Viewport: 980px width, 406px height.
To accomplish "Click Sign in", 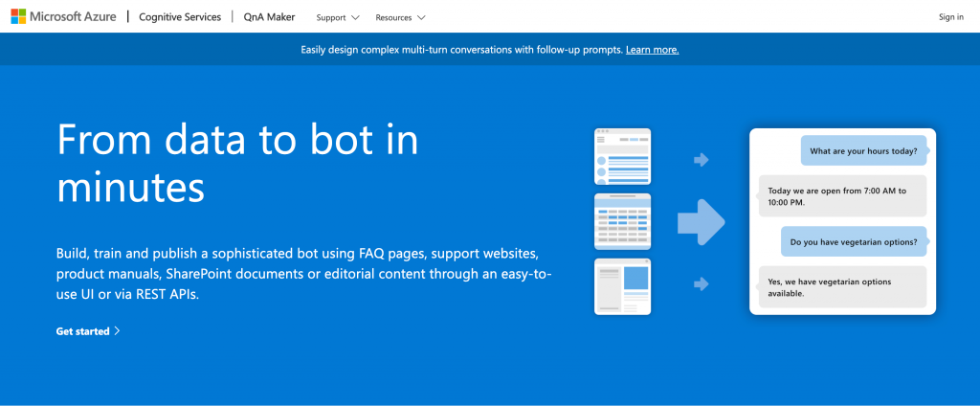I will pyautogui.click(x=950, y=17).
